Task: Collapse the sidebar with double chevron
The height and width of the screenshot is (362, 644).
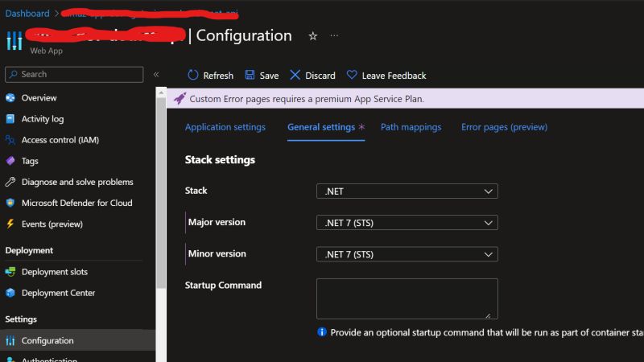Action: click(156, 74)
